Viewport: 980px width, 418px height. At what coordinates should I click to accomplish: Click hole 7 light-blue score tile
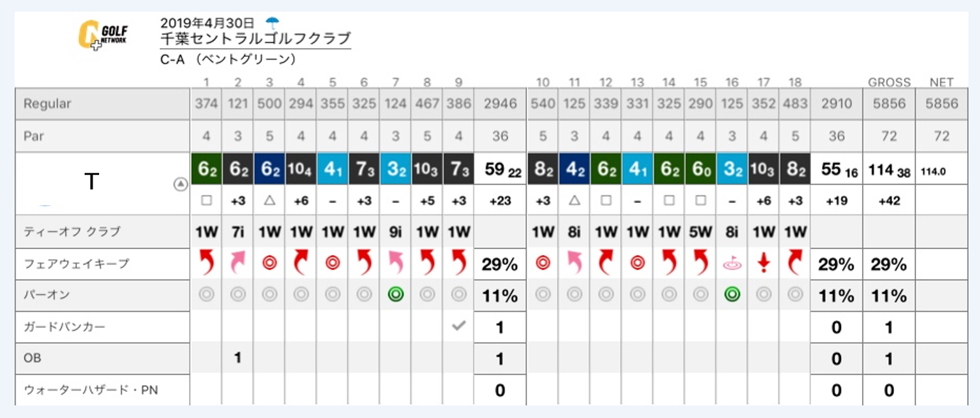(x=396, y=169)
